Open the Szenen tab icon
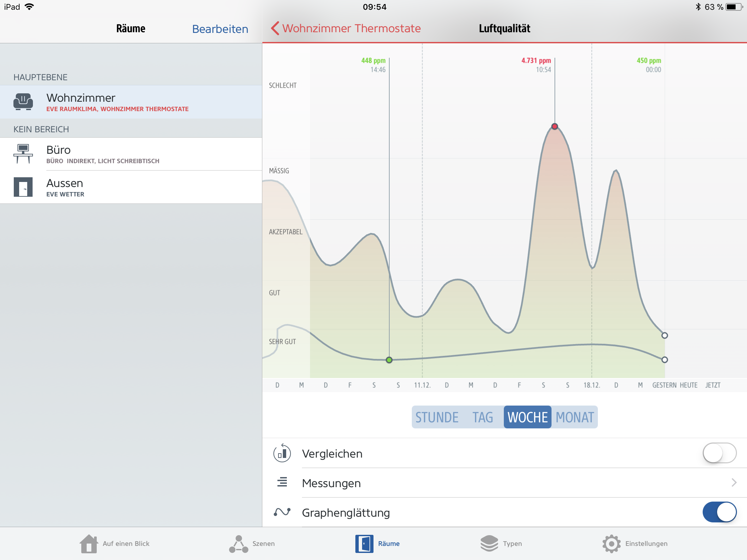The height and width of the screenshot is (560, 747). (x=238, y=544)
